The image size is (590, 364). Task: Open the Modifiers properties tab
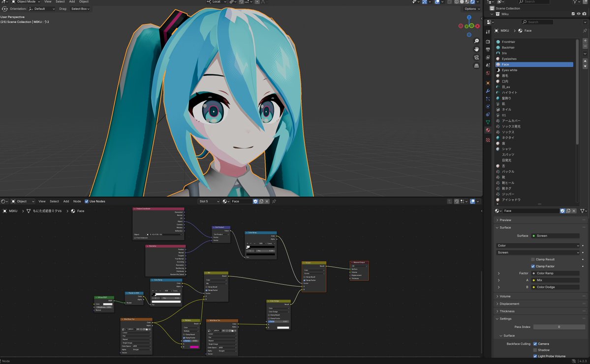488,91
